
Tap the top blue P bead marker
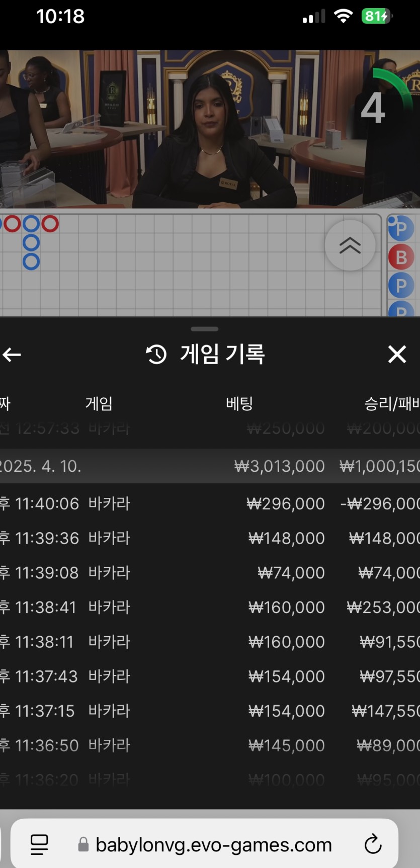point(400,228)
